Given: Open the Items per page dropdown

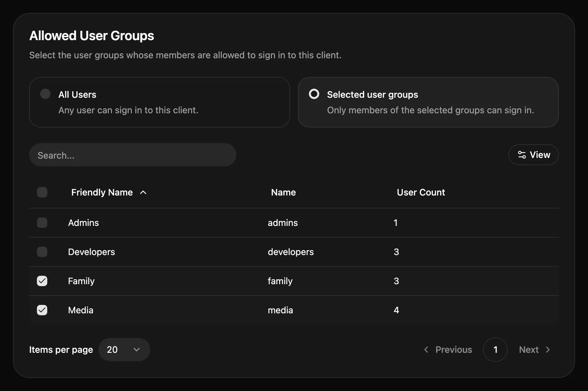Looking at the screenshot, I should coord(124,350).
